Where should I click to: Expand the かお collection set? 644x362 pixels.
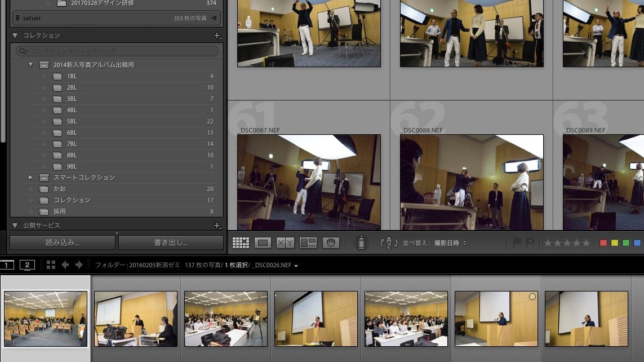pos(30,189)
